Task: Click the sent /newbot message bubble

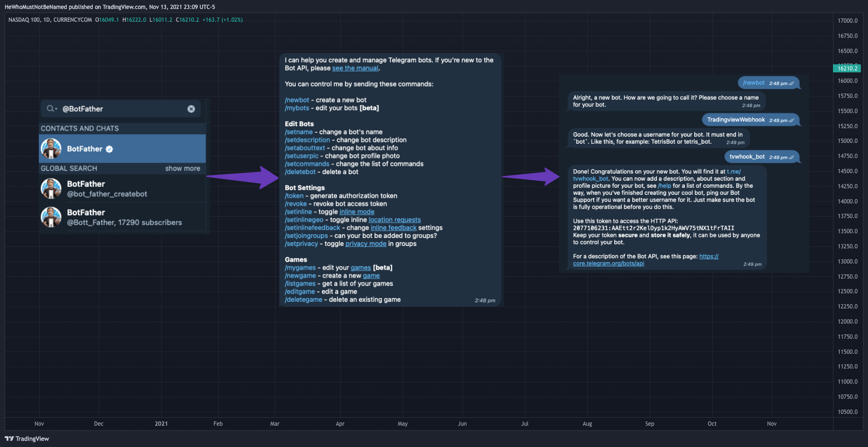Action: (x=769, y=83)
